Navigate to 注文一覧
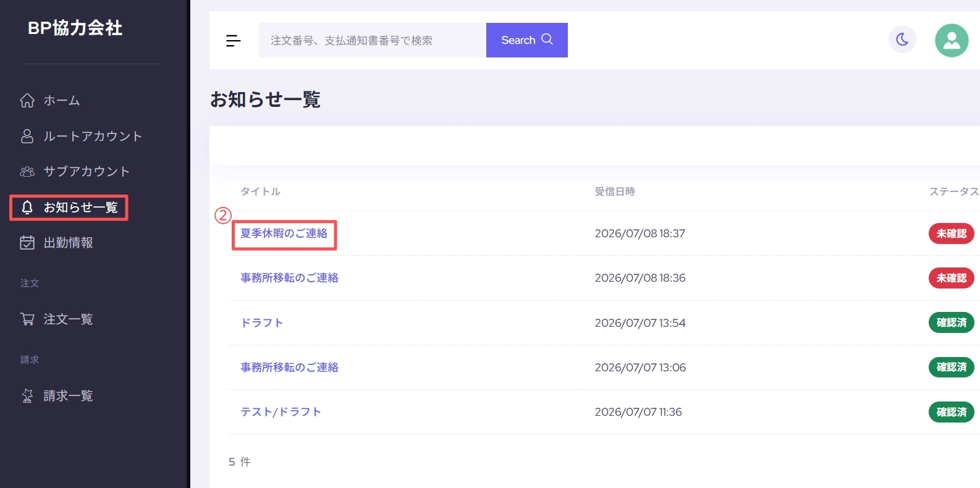 (68, 319)
